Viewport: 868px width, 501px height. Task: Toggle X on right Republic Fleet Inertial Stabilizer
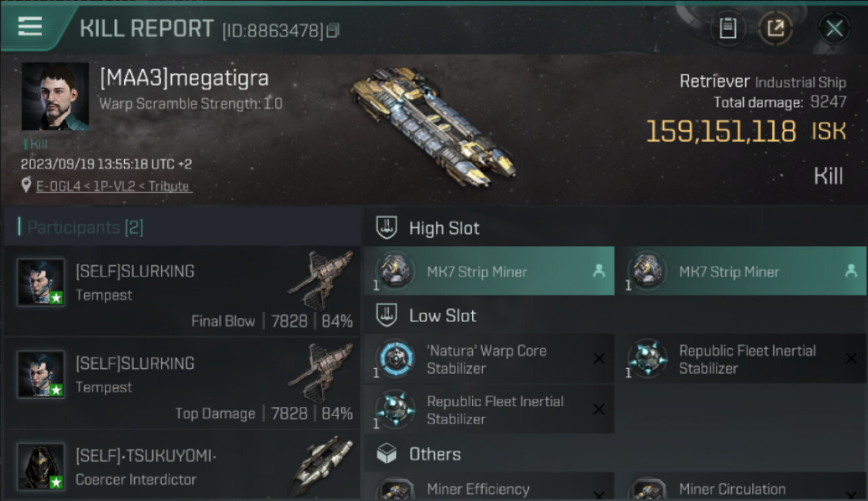point(851,359)
